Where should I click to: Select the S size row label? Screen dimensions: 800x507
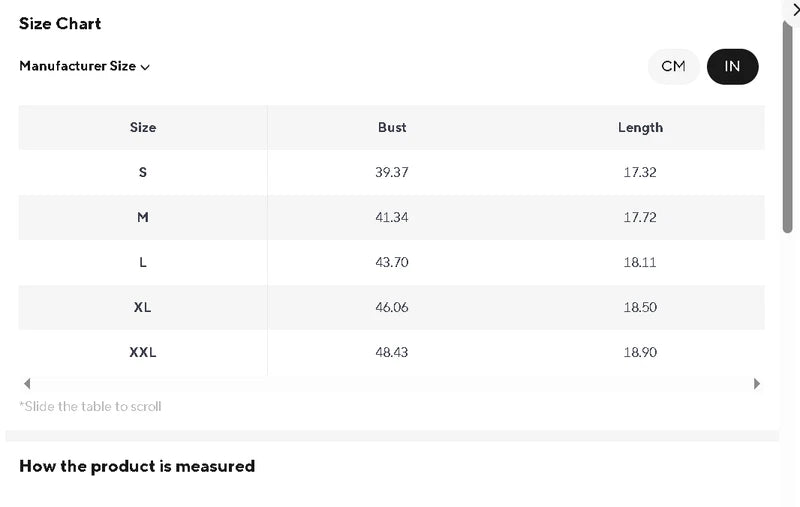(x=143, y=172)
